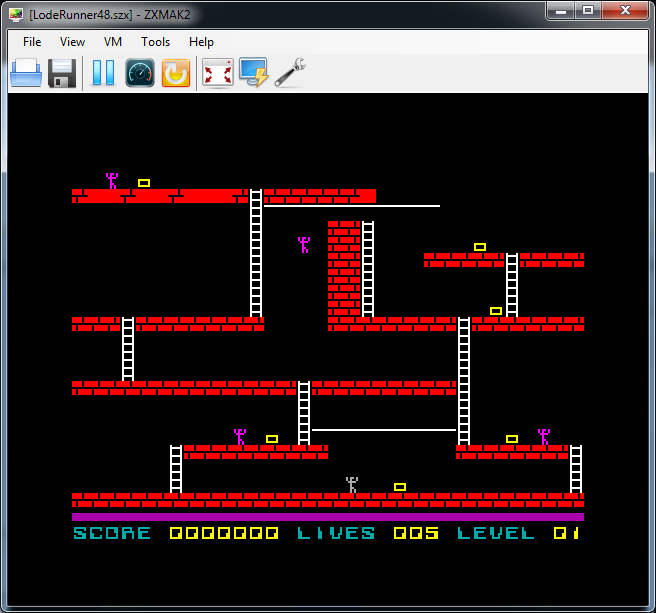Click the Save snapshot floppy disk icon
Image resolution: width=656 pixels, height=613 pixels.
click(62, 73)
